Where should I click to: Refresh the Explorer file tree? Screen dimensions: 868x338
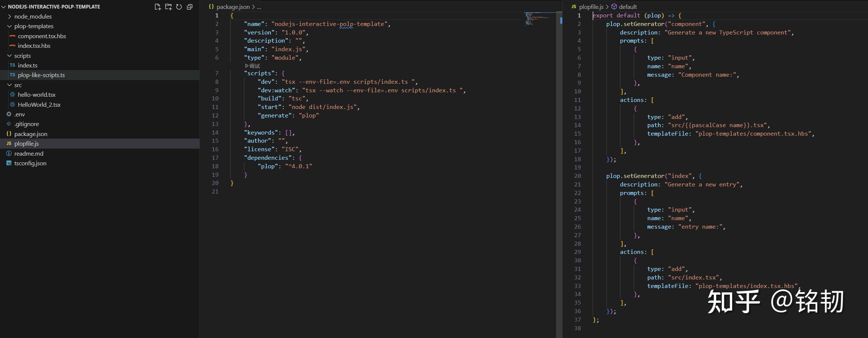point(179,7)
